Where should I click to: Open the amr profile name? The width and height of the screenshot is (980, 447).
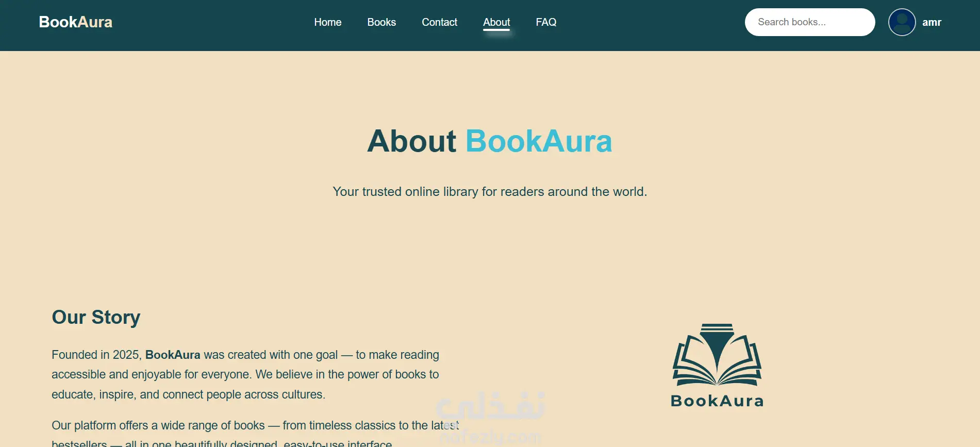(932, 22)
